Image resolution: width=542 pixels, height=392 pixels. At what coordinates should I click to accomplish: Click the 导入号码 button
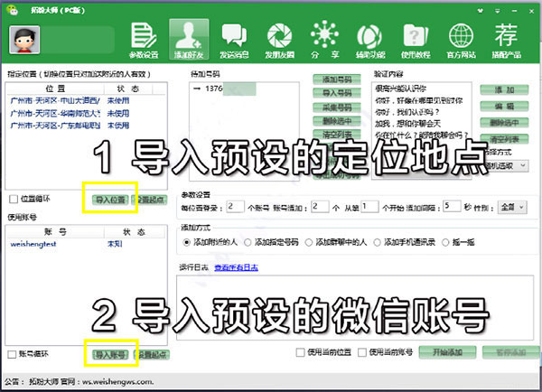click(x=337, y=93)
